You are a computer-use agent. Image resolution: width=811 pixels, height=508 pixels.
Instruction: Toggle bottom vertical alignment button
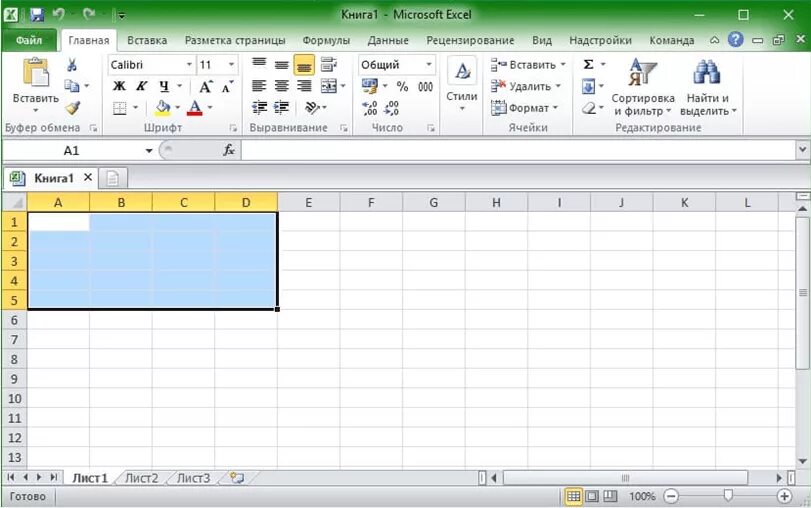click(304, 65)
